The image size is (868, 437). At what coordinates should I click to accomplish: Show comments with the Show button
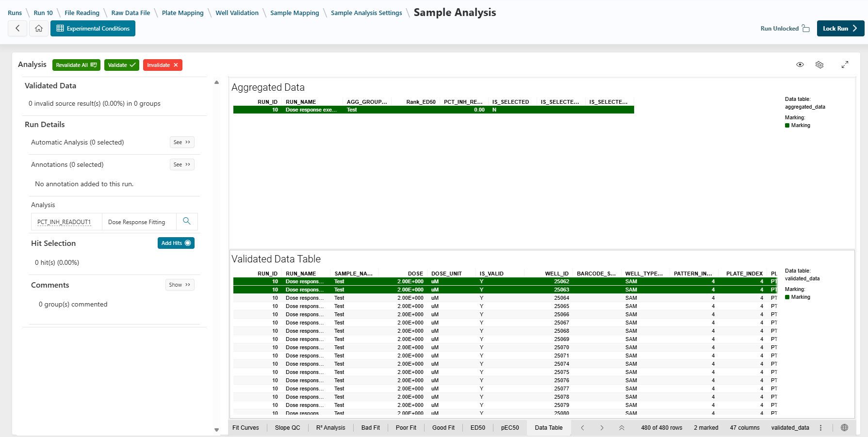(180, 285)
